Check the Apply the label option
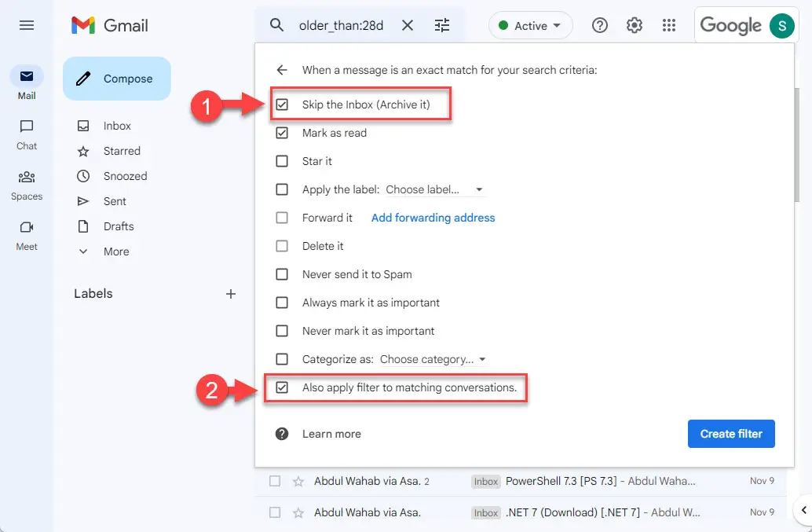This screenshot has height=532, width=812. coord(282,189)
